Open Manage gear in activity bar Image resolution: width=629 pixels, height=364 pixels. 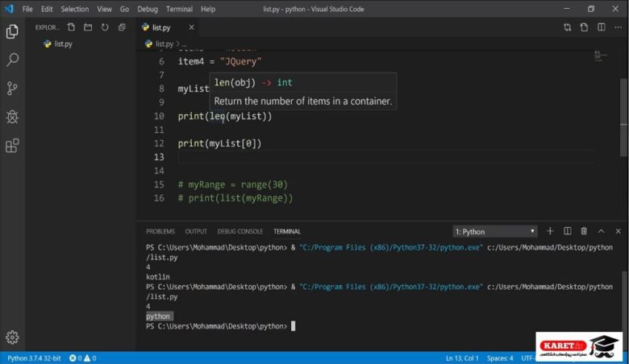pos(12,337)
